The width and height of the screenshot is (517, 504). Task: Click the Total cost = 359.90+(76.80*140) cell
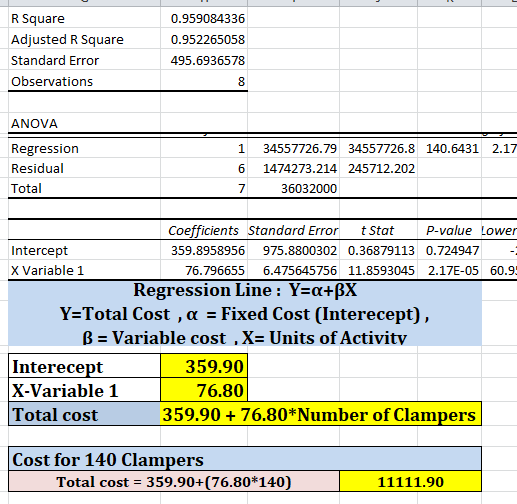(x=174, y=482)
